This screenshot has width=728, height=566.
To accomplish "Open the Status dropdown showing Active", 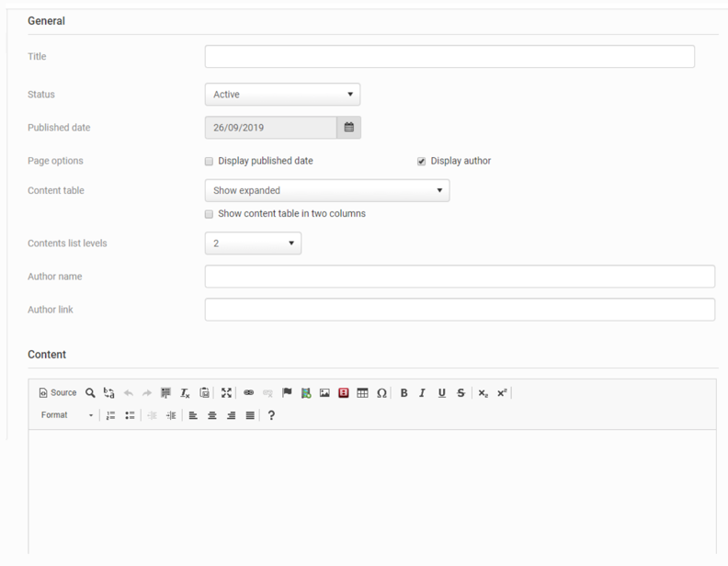I will [x=282, y=94].
